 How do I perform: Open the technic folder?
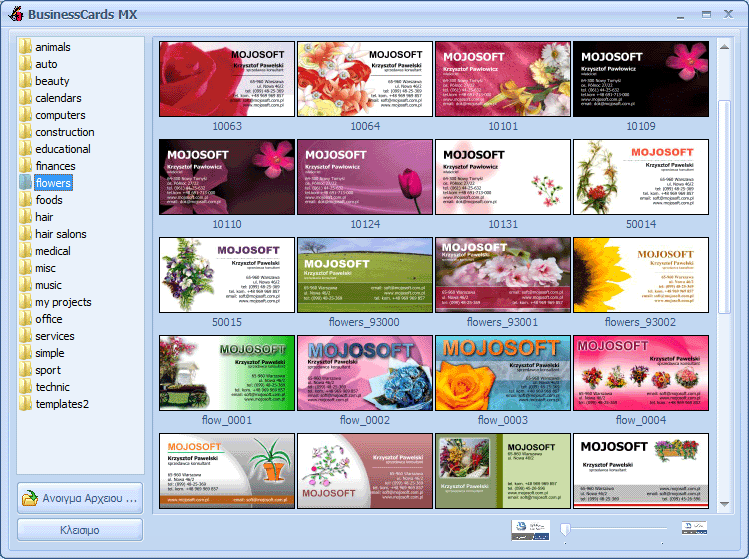tap(44, 387)
